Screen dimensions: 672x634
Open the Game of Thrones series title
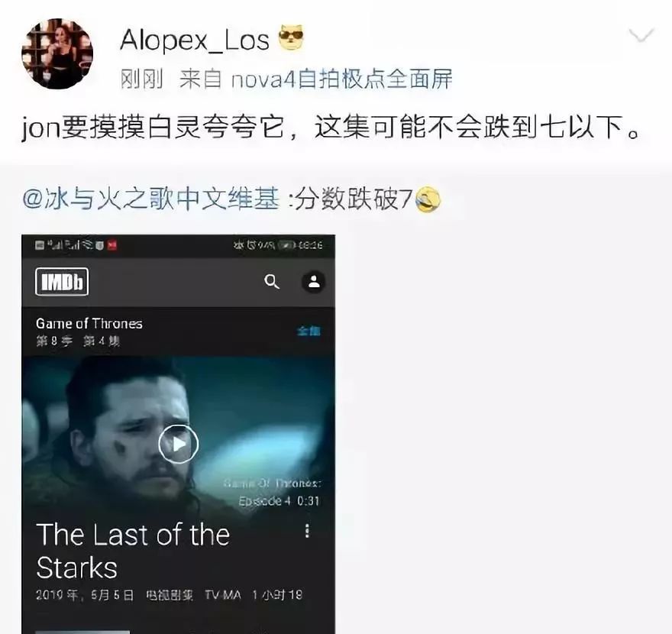pyautogui.click(x=89, y=323)
